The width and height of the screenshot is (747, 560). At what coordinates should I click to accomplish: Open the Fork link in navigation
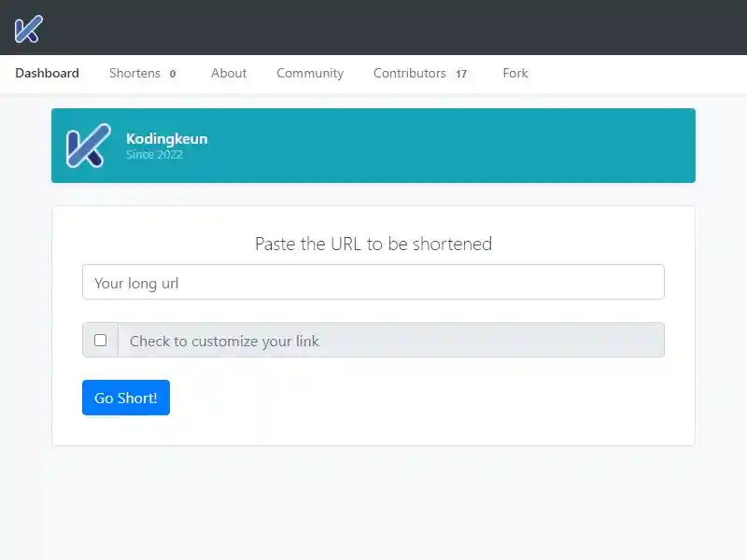[x=515, y=74]
